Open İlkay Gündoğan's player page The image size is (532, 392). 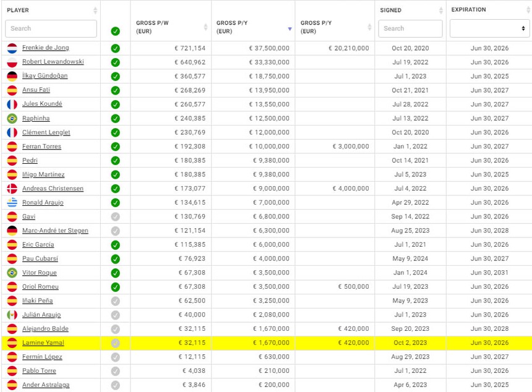click(45, 76)
